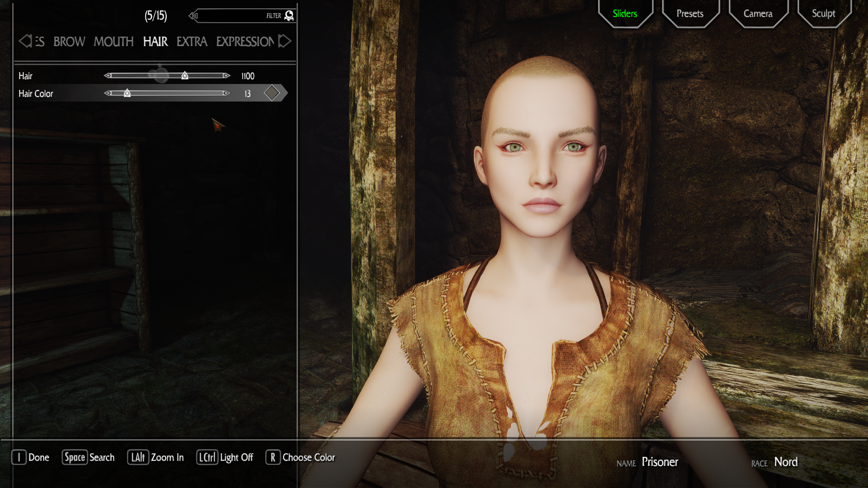Open the Sculpt tab
This screenshot has height=488, width=868.
[x=823, y=14]
